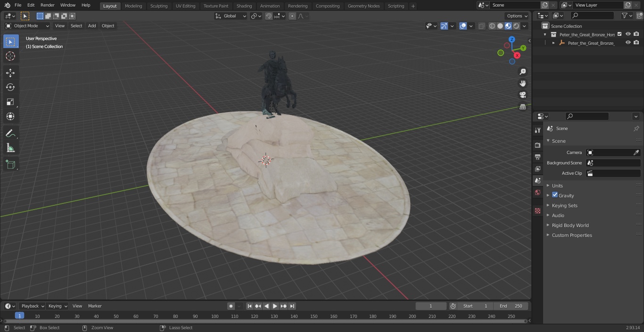Expand the Peter_the_Great_Bronze_ object tree
644x332 pixels.
coord(553,43)
